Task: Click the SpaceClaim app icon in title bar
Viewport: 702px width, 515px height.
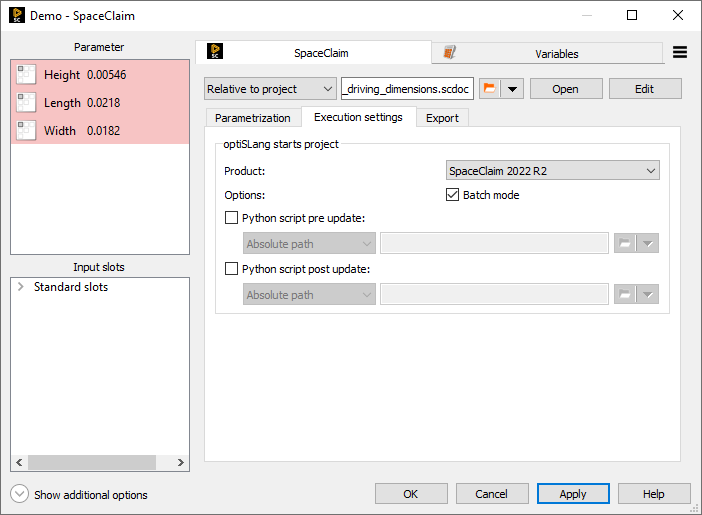Action: click(x=17, y=15)
